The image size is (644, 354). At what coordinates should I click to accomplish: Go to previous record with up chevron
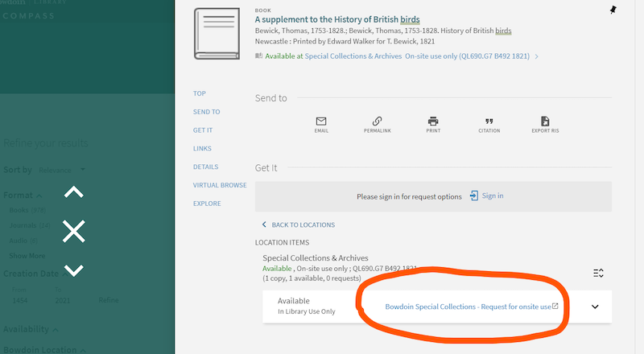(74, 192)
